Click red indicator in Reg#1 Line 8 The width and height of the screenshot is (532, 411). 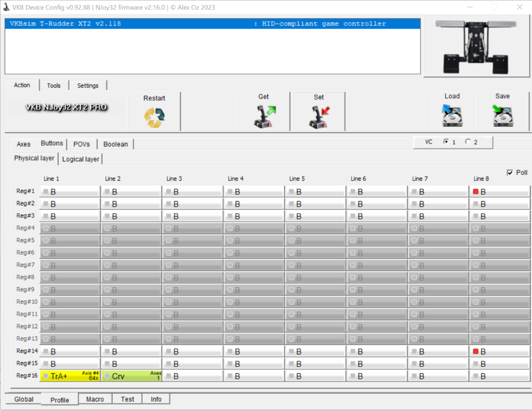[476, 192]
